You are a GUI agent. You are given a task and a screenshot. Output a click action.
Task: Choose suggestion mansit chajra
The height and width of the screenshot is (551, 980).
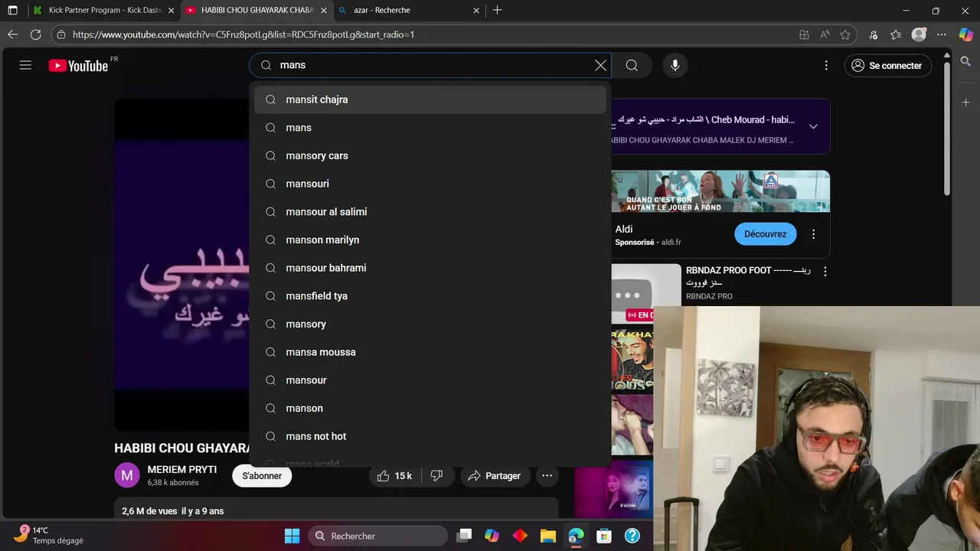(x=430, y=99)
